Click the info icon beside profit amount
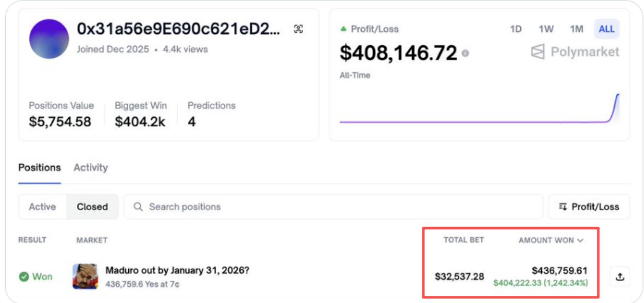Image resolution: width=644 pixels, height=303 pixels. tap(465, 53)
